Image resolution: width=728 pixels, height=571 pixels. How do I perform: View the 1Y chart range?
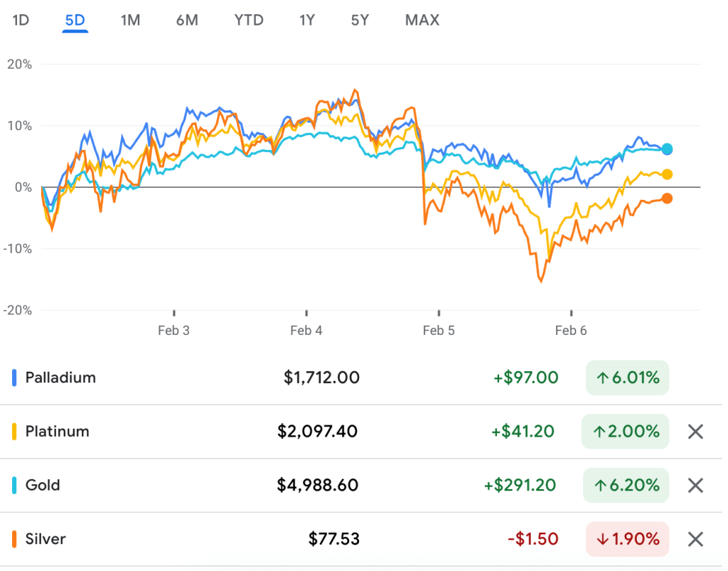tap(306, 20)
